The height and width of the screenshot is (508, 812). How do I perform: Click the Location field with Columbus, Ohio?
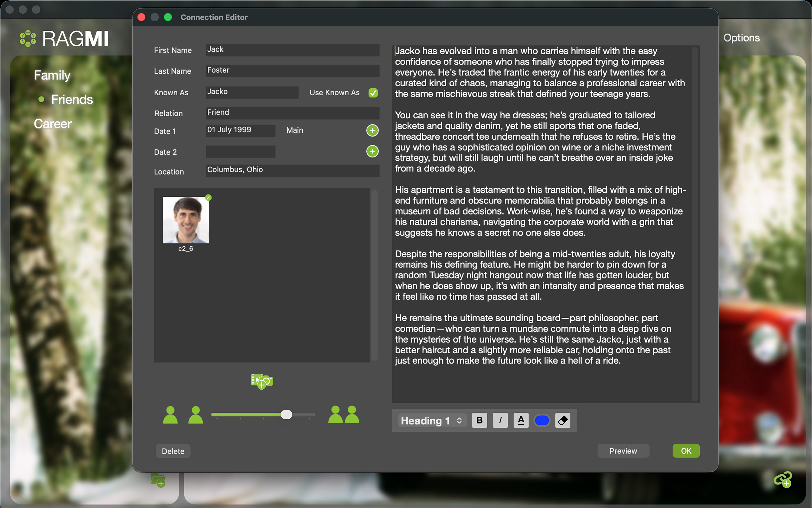(x=292, y=170)
